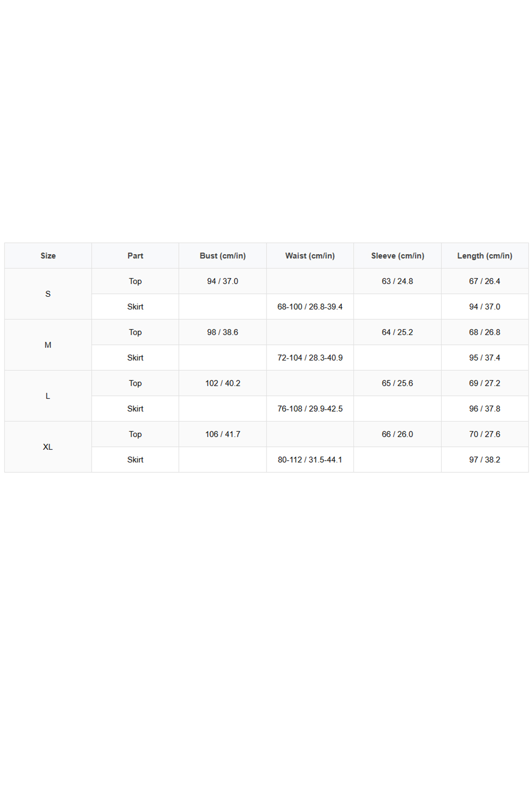
Task: Select the size L row label
Action: click(48, 396)
